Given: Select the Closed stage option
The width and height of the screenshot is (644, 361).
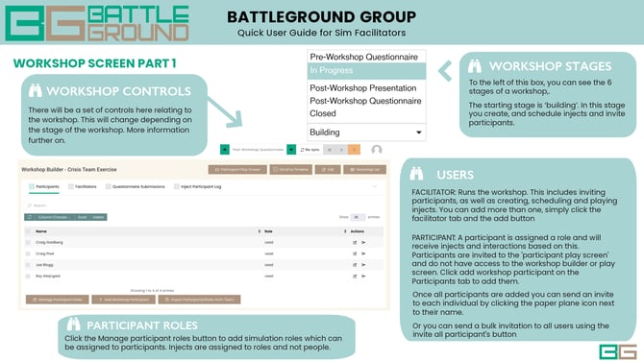Looking at the screenshot, I should pos(323,113).
